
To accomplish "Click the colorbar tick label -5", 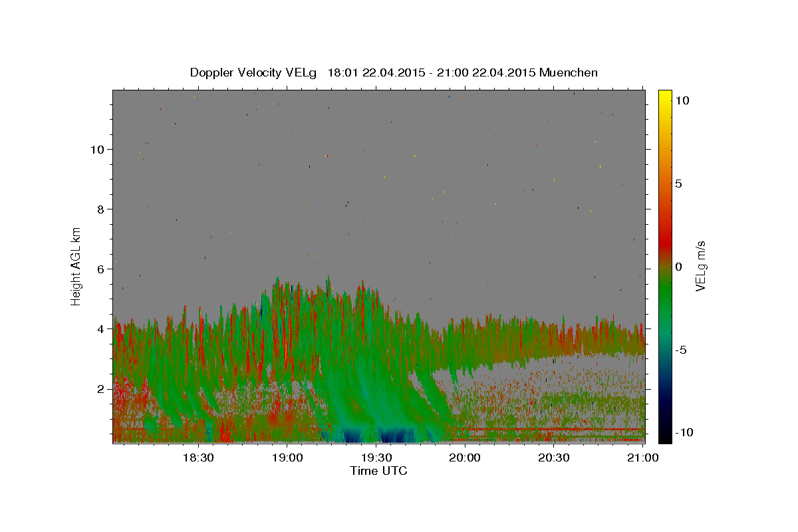I will click(681, 350).
